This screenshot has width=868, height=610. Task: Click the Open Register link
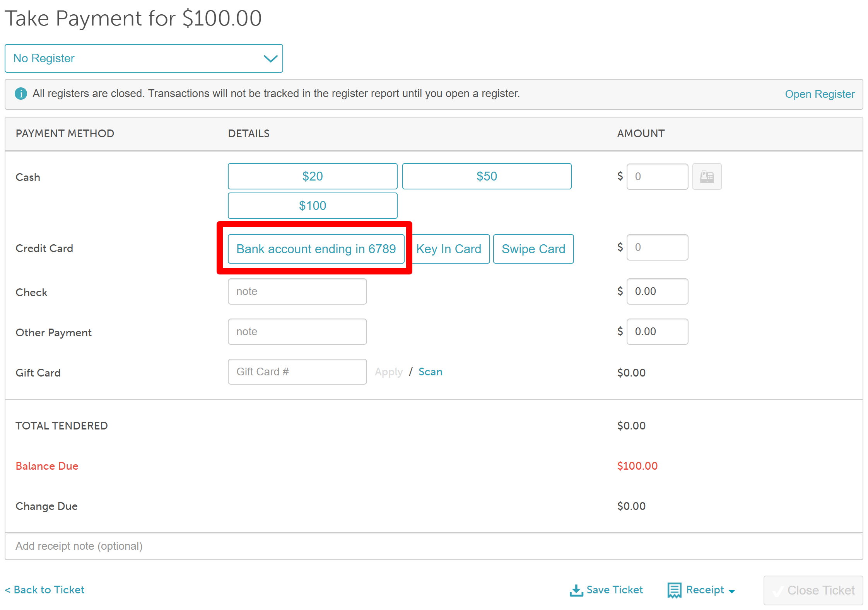tap(819, 94)
